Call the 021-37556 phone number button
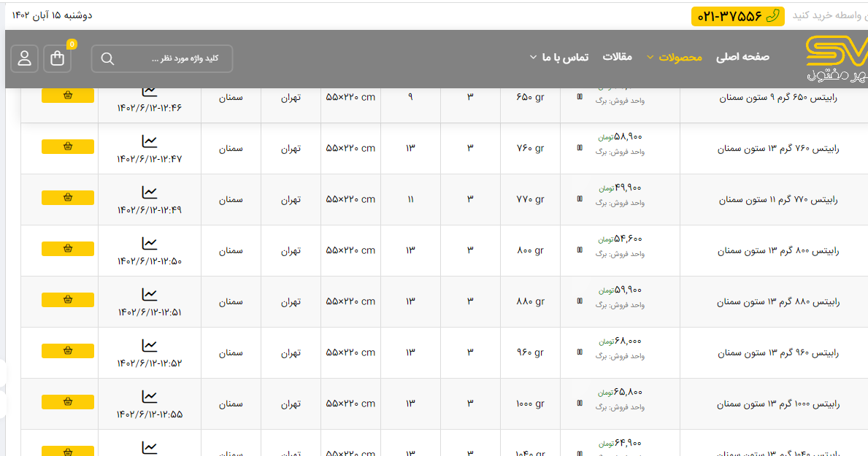 click(x=737, y=16)
